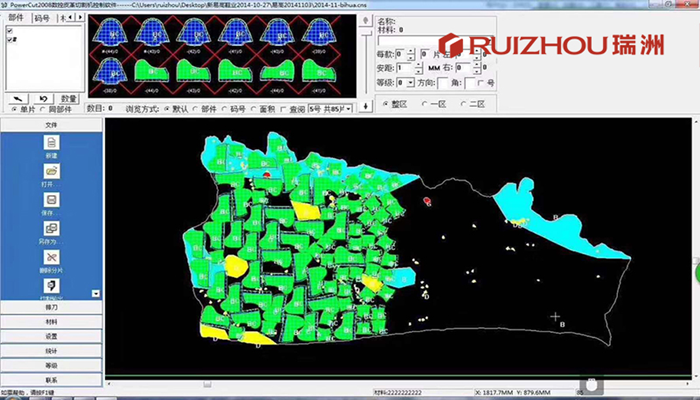The height and width of the screenshot is (400, 700).
Task: Toggle the first checkbox in parts list
Action: (x=10, y=31)
